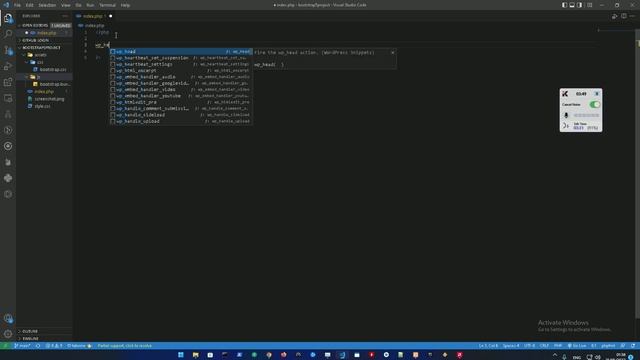Open the Manage gear in activity bar
Viewport: 640px width, 360px height.
click(8, 334)
